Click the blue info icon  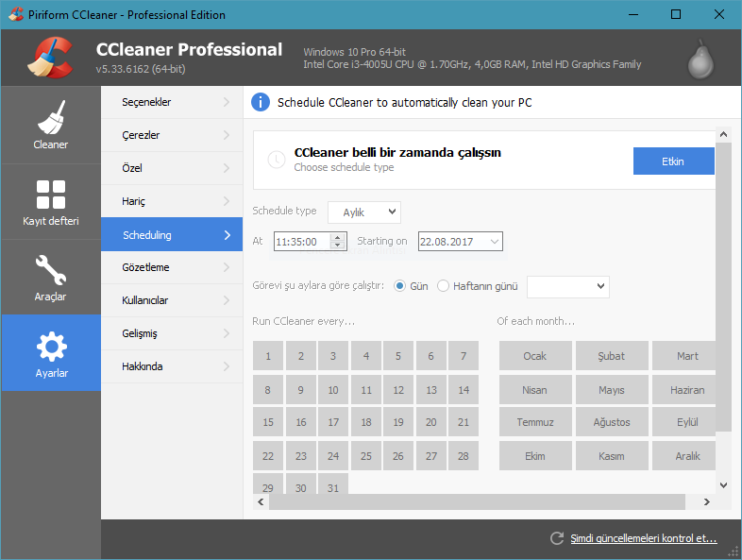click(261, 102)
